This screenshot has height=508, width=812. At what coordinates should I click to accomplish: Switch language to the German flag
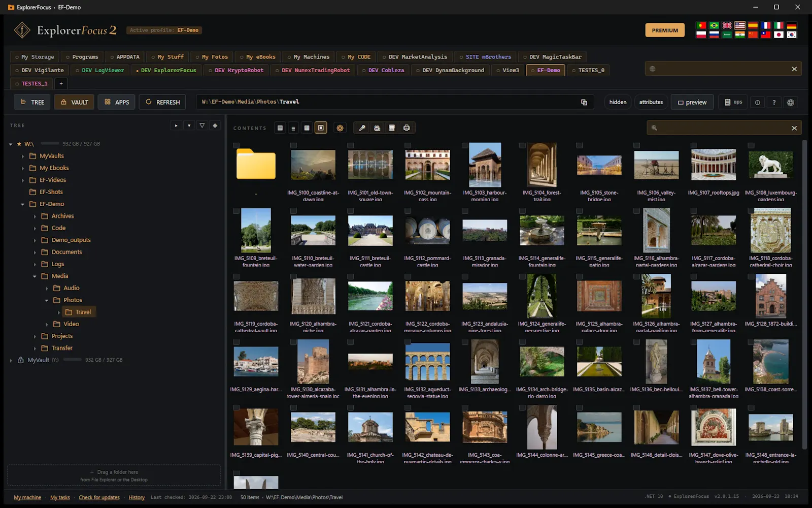point(792,25)
